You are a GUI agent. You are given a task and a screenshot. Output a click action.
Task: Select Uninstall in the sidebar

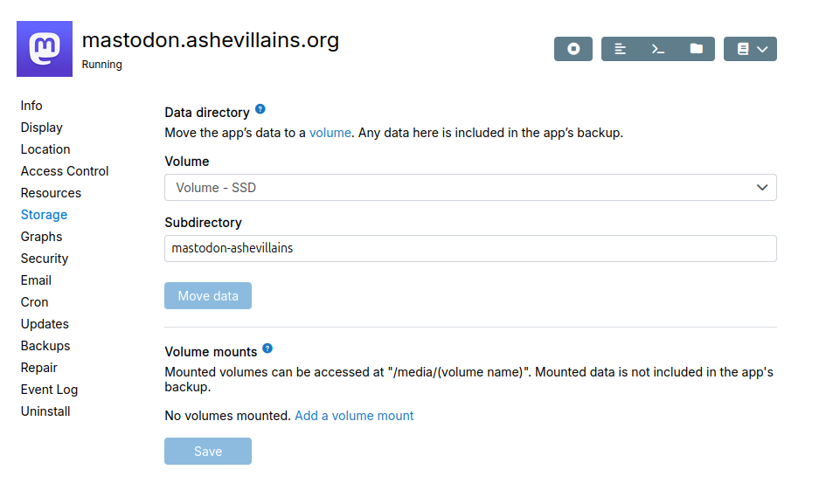coord(45,411)
